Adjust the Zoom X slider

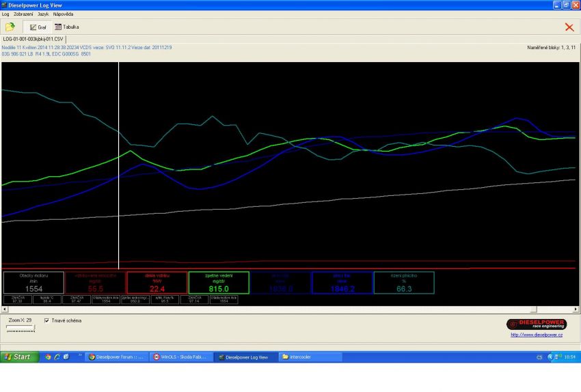pyautogui.click(x=21, y=328)
